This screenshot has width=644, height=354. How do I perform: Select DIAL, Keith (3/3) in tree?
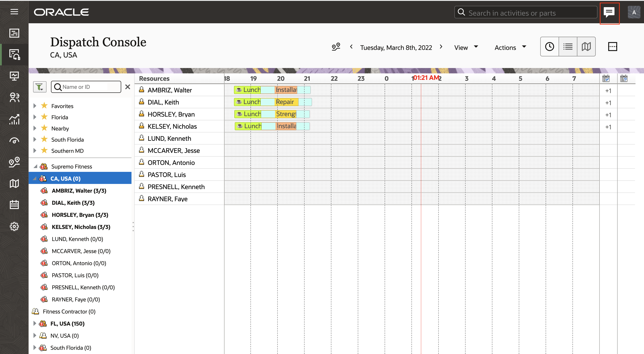pyautogui.click(x=73, y=203)
